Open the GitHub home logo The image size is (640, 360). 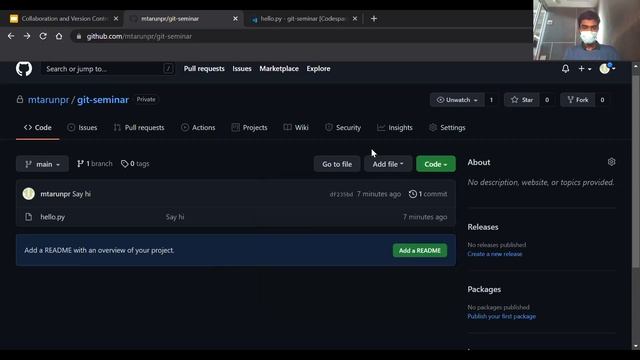click(x=24, y=69)
